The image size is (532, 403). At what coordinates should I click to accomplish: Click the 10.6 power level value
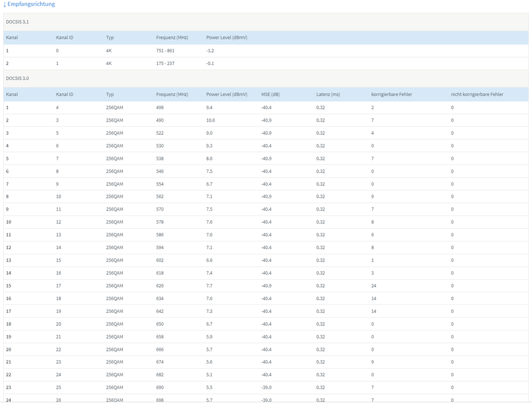click(210, 120)
